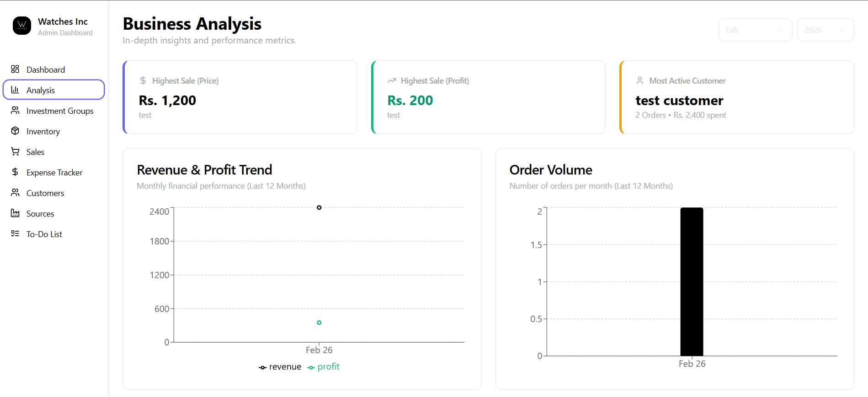Click the To-Do List checklist icon
This screenshot has width=868, height=397.
click(15, 233)
